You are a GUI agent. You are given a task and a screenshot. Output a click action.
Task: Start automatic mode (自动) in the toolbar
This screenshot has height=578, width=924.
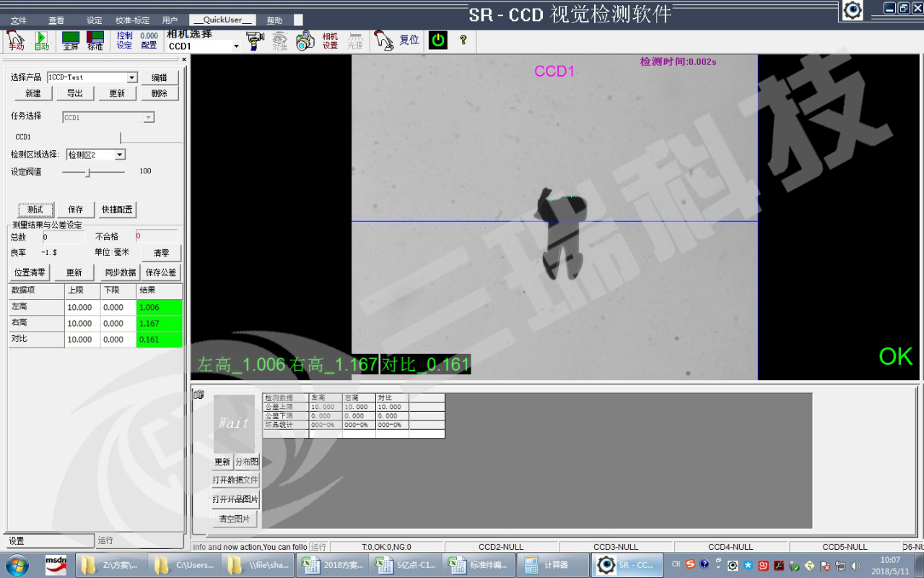click(42, 40)
